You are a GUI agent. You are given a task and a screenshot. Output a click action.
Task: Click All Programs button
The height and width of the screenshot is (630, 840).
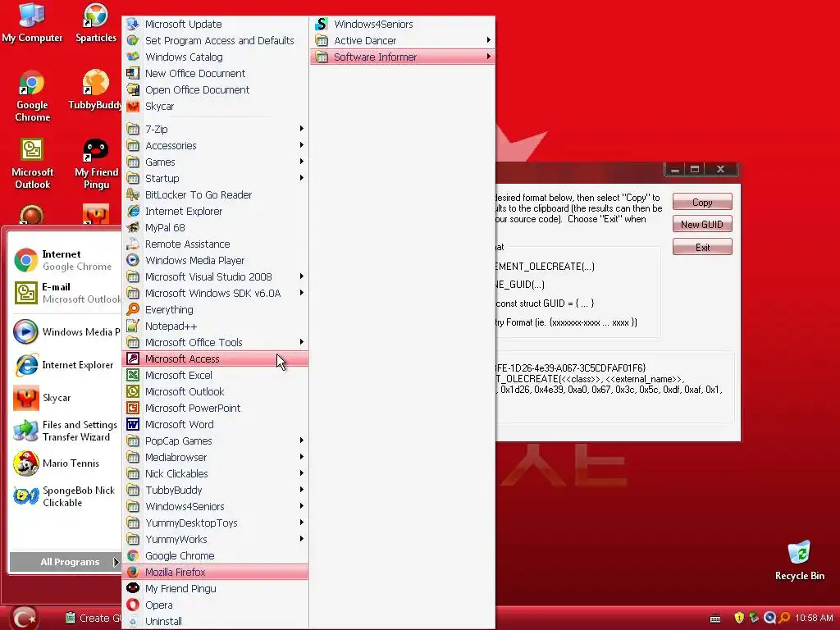click(66, 562)
